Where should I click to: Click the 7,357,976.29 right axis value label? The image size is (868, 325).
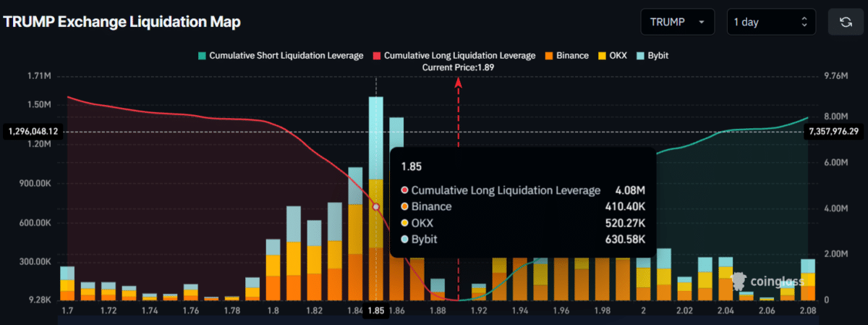(x=834, y=131)
